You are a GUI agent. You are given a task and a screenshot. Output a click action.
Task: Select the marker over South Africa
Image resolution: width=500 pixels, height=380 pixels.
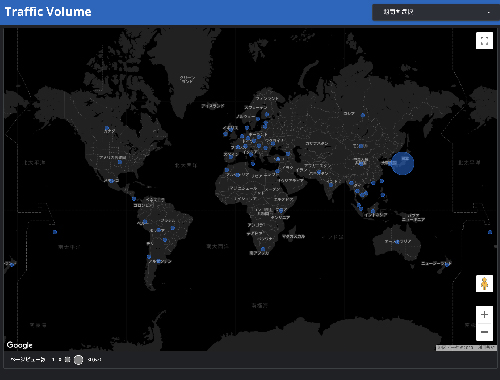(x=263, y=249)
